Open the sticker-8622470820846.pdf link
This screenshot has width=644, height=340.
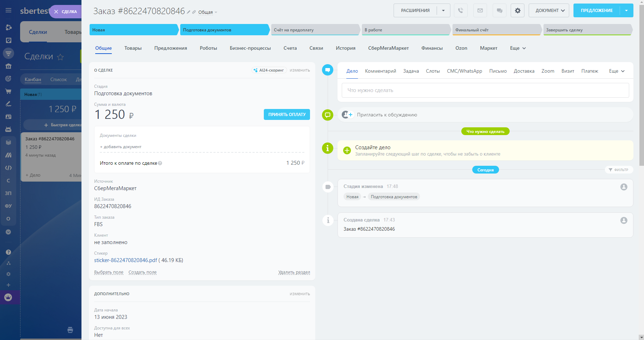[126, 260]
